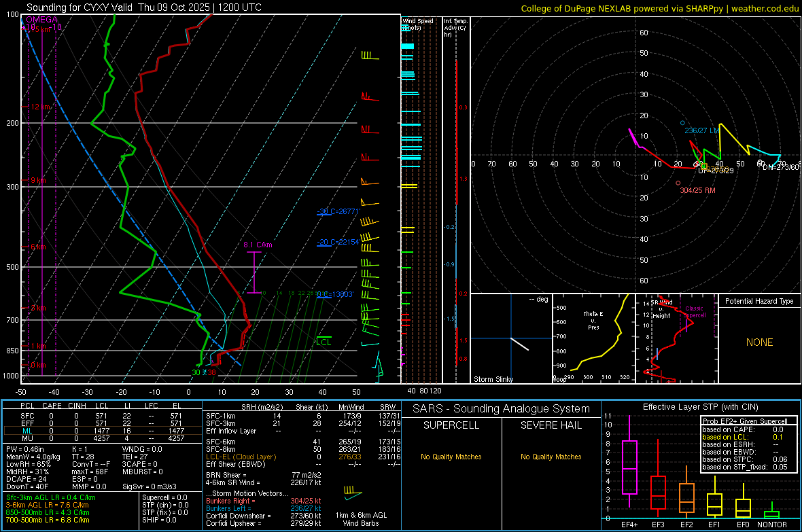Select the 700-500mb LR line
The height and width of the screenshot is (532, 802).
coord(48,520)
